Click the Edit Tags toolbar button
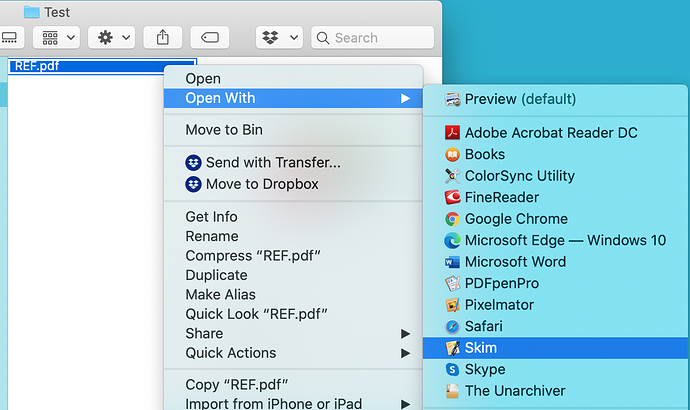690x410 pixels. point(210,37)
